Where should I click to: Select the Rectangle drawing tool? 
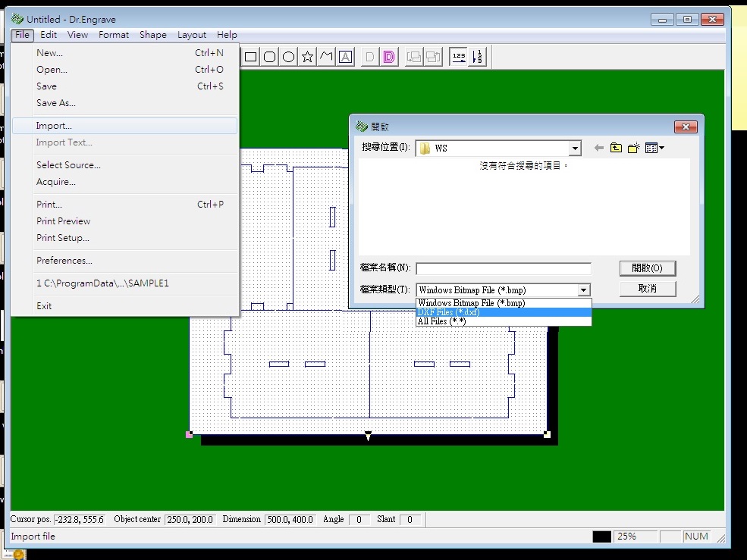(250, 57)
